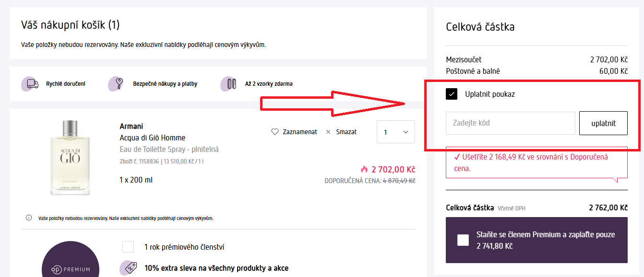The height and width of the screenshot is (277, 644).
Task: Click the Zboží č. 1158836 item number text
Action: pos(139,162)
